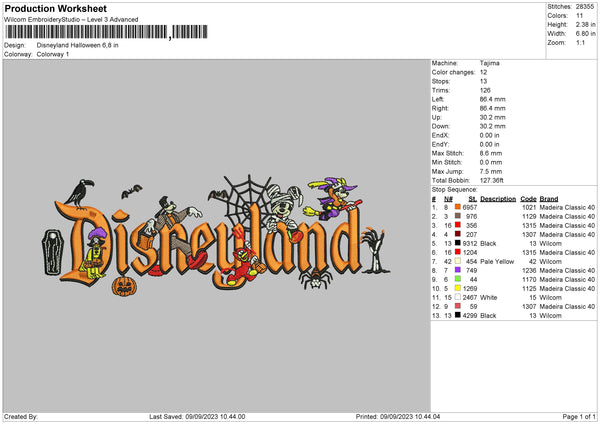Click the 'St.' column header

click(x=473, y=199)
